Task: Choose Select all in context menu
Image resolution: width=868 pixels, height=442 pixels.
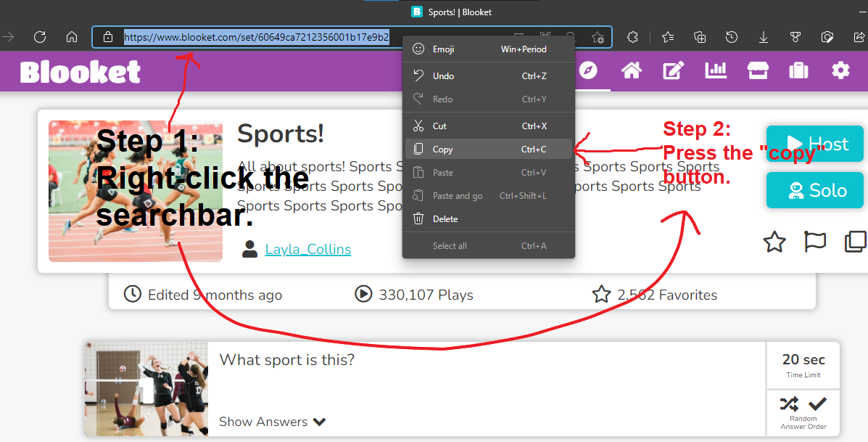Action: (x=489, y=245)
